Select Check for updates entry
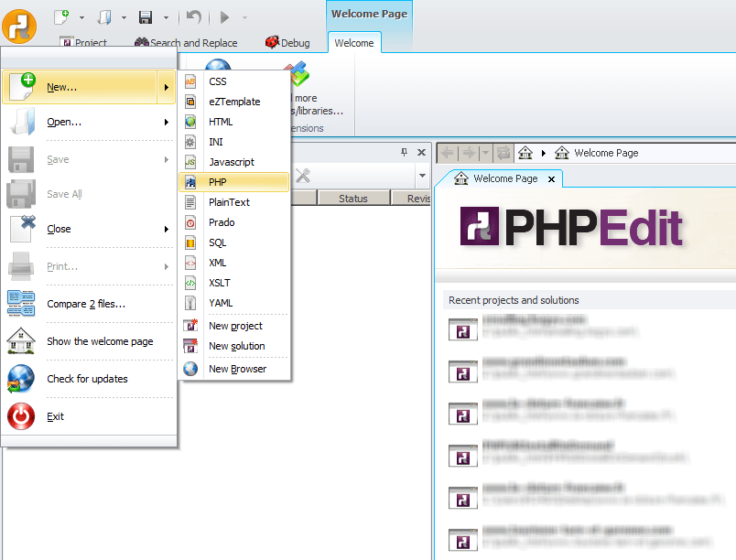The width and height of the screenshot is (736, 560). pyautogui.click(x=88, y=379)
